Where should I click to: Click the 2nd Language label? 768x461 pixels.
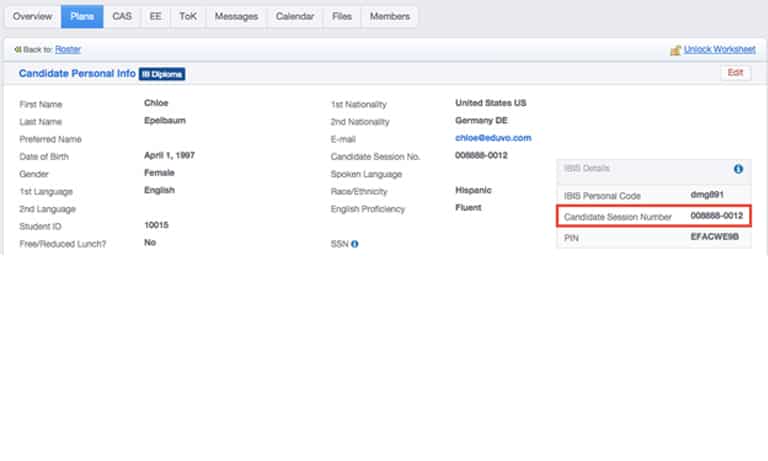tap(48, 209)
